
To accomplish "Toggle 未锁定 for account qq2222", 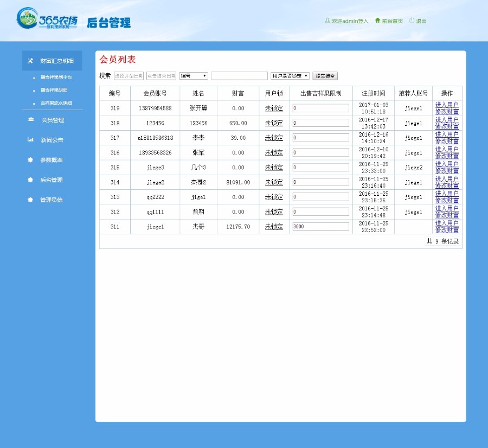I will tap(273, 197).
